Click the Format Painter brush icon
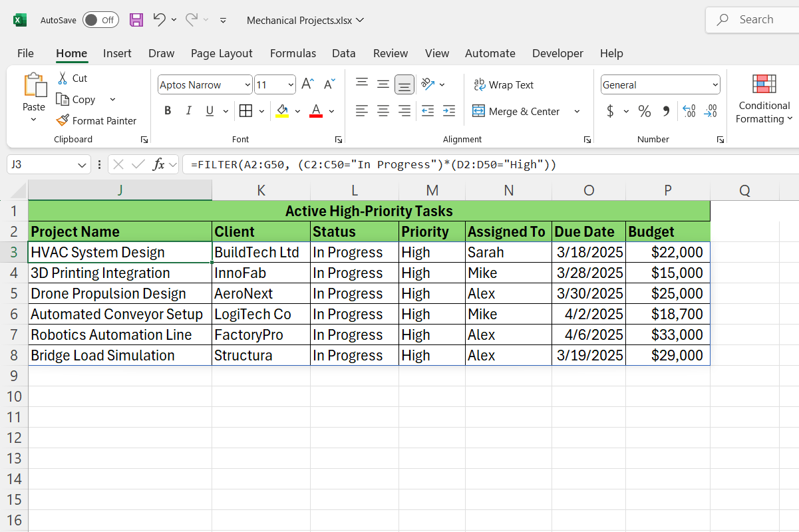This screenshot has height=532, width=799. click(63, 120)
